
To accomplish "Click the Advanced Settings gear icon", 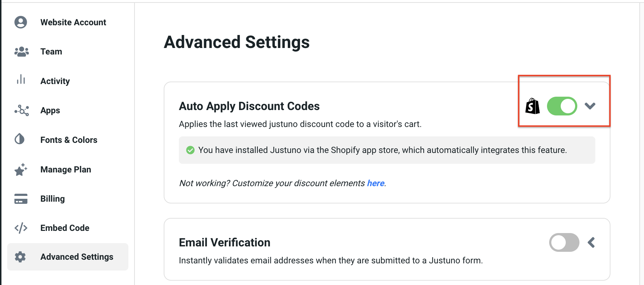I will [20, 257].
